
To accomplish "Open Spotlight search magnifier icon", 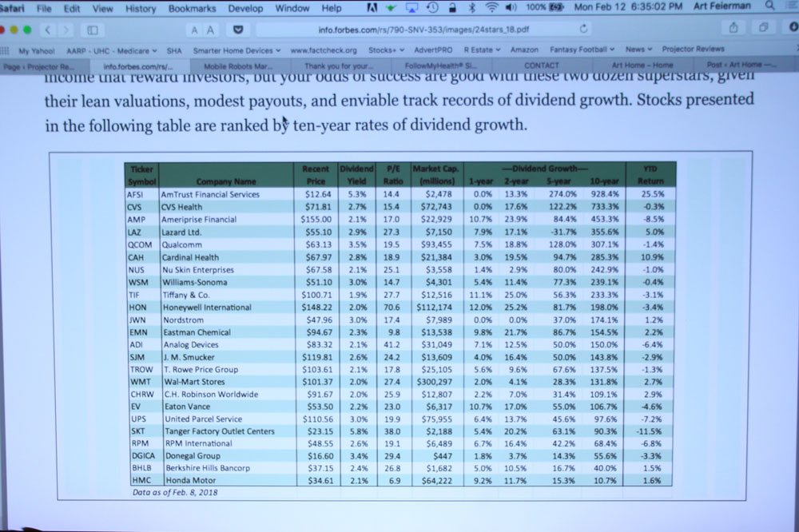I will (x=770, y=6).
